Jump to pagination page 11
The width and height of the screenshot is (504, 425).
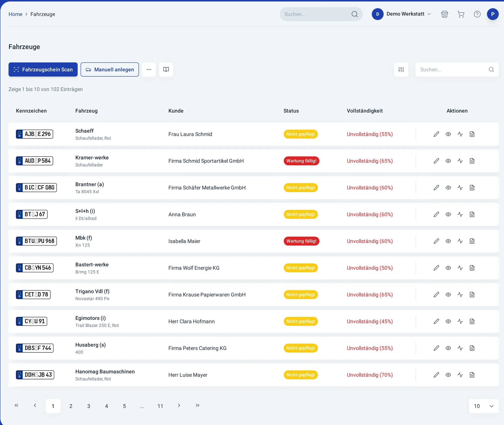tap(160, 406)
